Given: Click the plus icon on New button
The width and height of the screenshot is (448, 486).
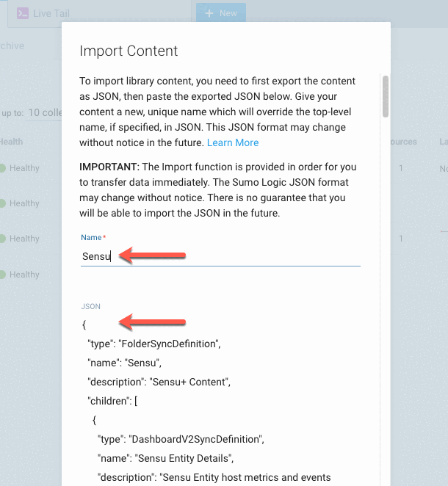Looking at the screenshot, I should pos(209,13).
